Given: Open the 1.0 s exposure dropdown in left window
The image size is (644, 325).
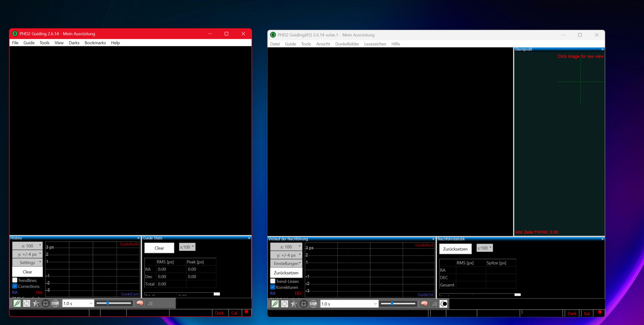Looking at the screenshot, I should click(x=78, y=304).
